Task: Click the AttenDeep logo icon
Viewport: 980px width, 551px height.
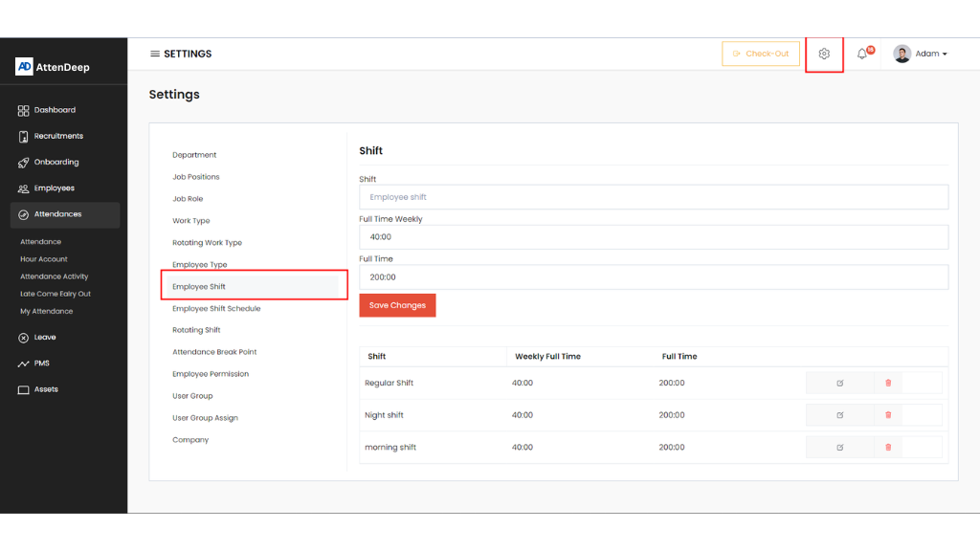Action: [25, 67]
